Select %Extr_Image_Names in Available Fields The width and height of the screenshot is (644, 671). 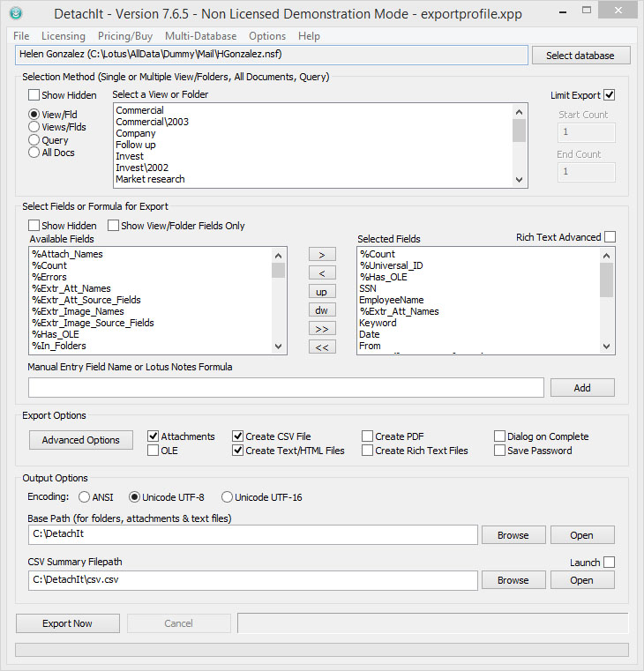[151, 311]
